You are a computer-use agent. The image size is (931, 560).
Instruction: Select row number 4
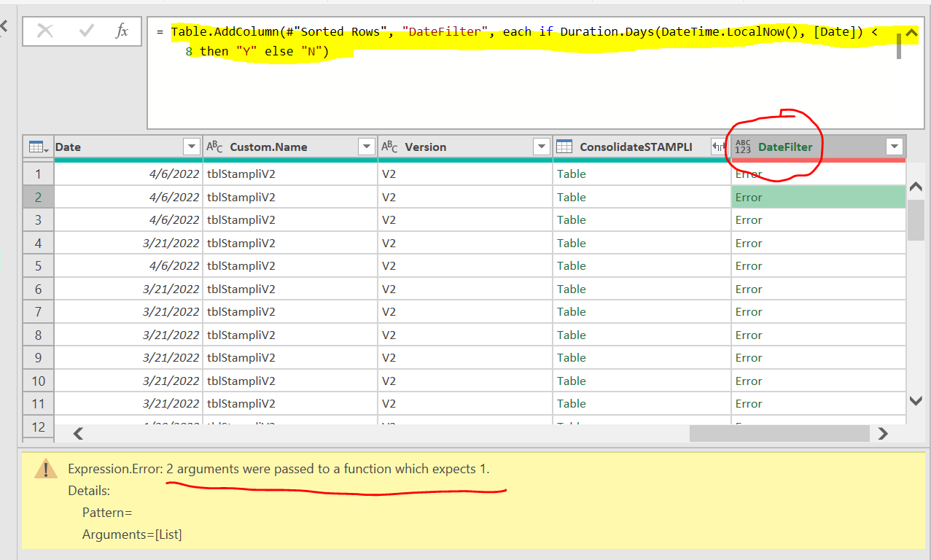click(x=38, y=243)
